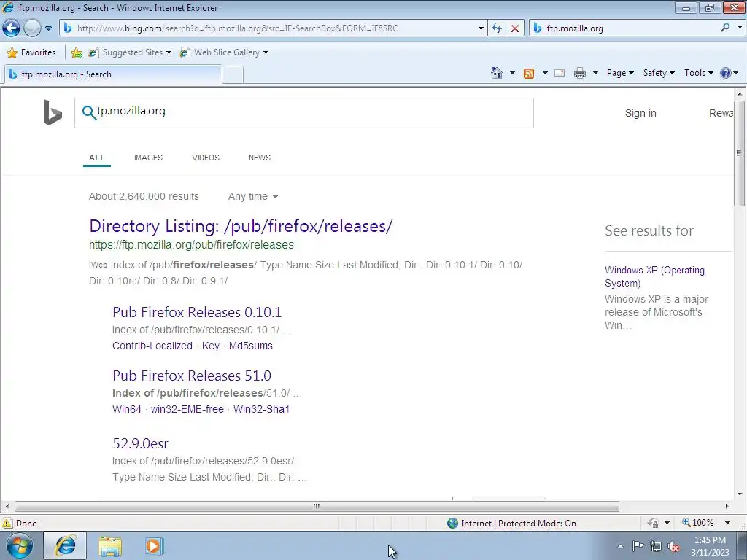Click the Bing logo
The height and width of the screenshot is (560, 747).
(x=53, y=112)
